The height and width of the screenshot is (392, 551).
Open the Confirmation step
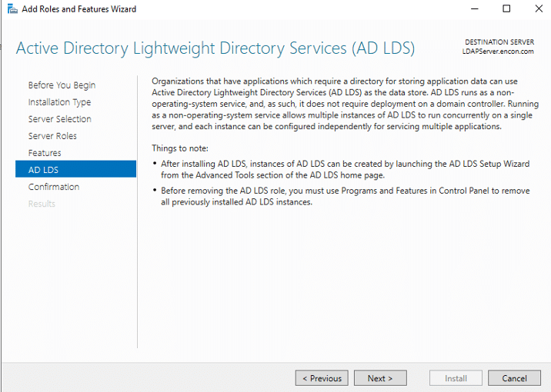[x=54, y=187]
